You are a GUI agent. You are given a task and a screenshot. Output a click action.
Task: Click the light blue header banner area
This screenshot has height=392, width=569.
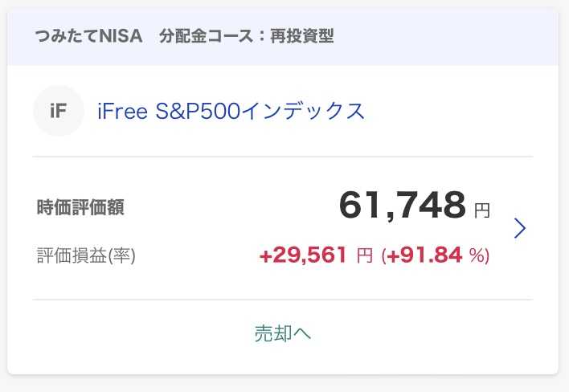click(x=283, y=36)
